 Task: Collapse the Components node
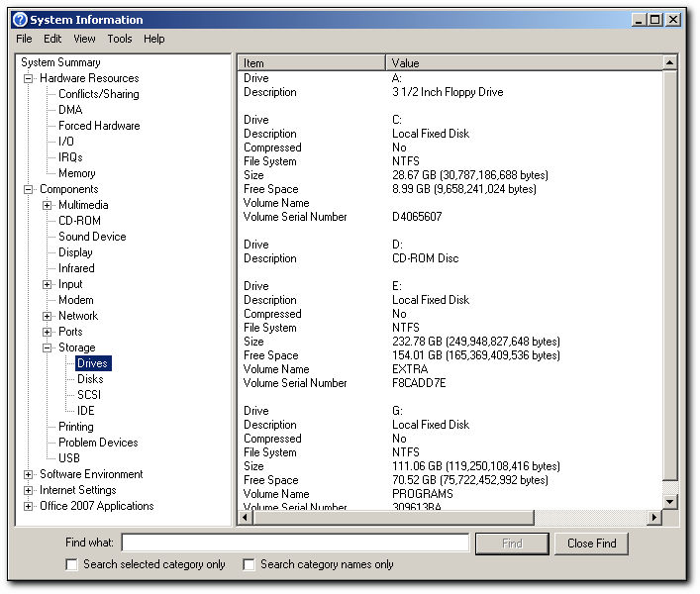pyautogui.click(x=28, y=189)
